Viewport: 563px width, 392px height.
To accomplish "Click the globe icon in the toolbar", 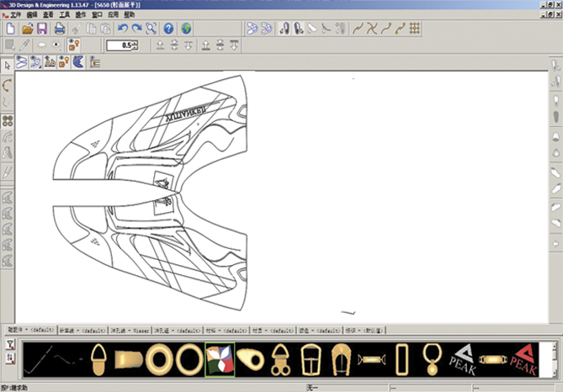I will click(x=186, y=29).
